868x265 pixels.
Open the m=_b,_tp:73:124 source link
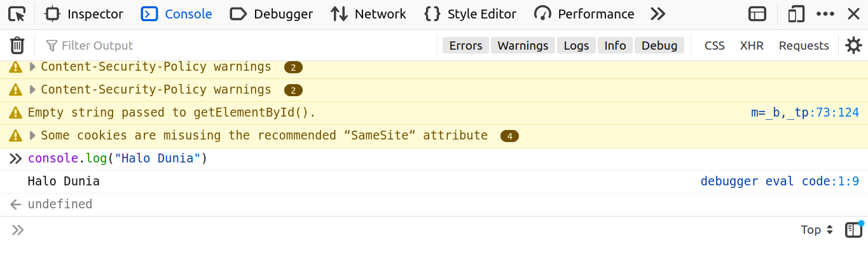pyautogui.click(x=804, y=113)
